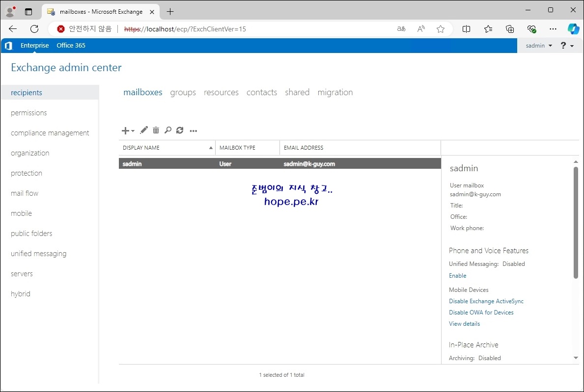Open the collections icon
The image size is (584, 392).
(510, 29)
